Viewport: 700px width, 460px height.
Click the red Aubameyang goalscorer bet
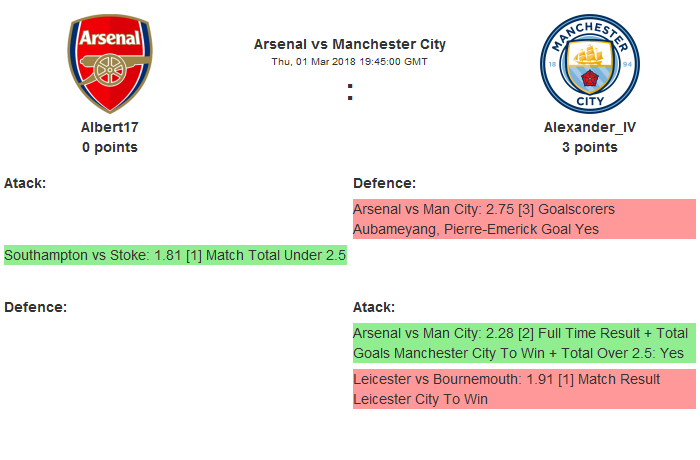point(524,219)
